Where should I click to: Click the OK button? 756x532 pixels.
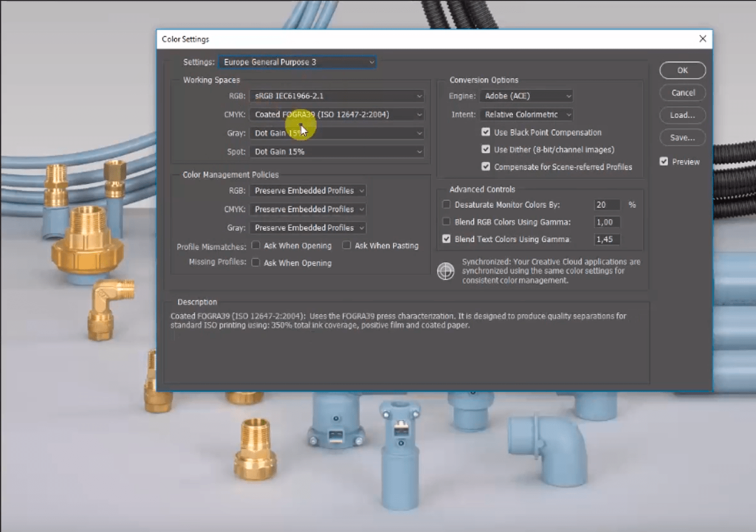(682, 70)
